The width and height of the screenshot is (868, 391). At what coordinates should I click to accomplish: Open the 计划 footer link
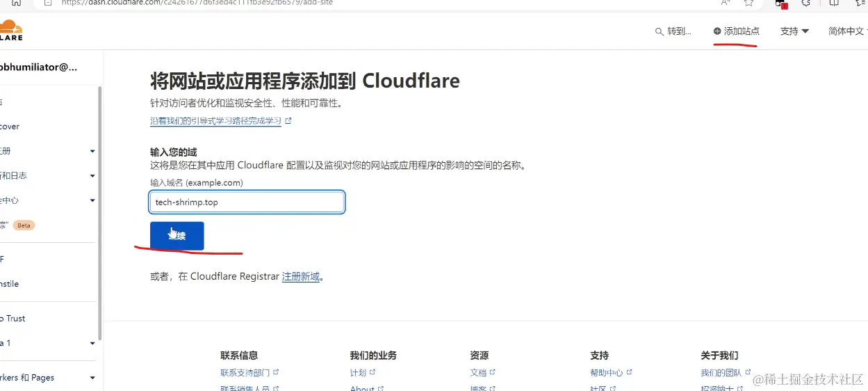coord(359,373)
